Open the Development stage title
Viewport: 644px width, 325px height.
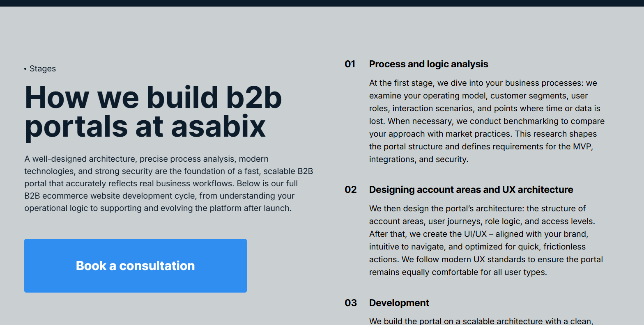[399, 303]
